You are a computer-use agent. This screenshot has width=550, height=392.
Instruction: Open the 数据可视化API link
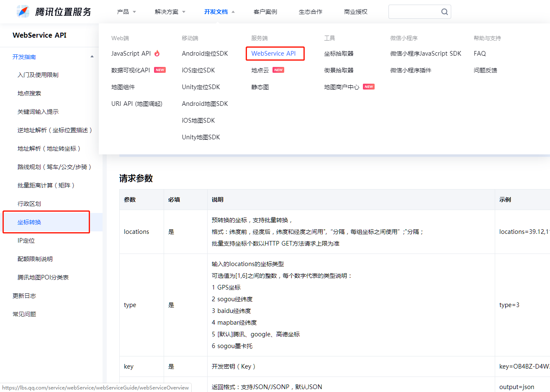(131, 70)
